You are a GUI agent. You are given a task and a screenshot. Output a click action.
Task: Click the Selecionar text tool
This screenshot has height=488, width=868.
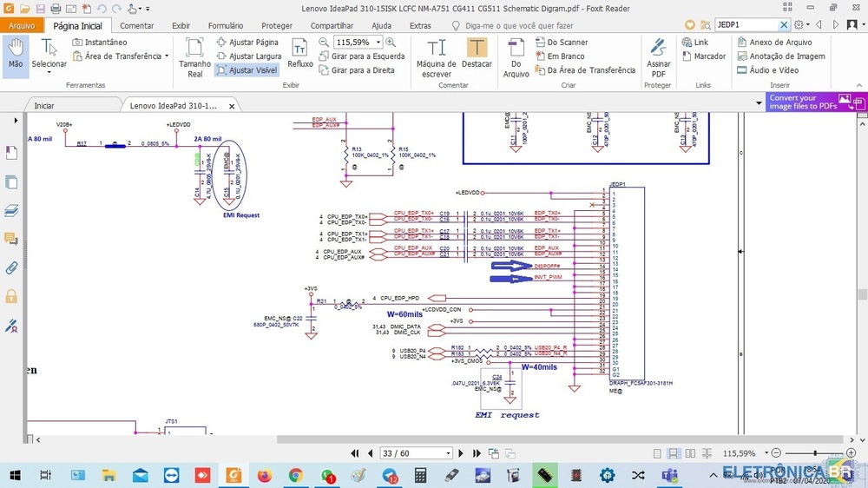click(x=49, y=52)
